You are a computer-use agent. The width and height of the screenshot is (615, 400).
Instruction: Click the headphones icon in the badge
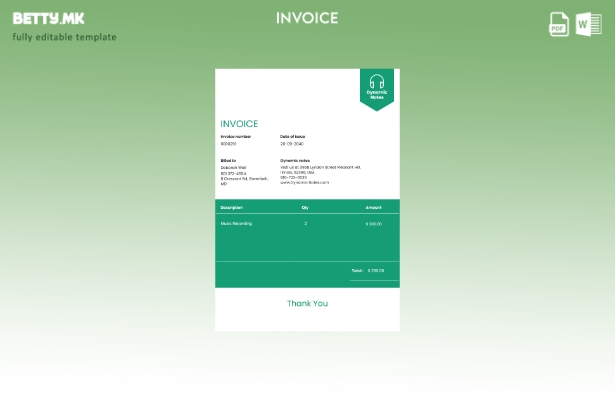pyautogui.click(x=377, y=82)
